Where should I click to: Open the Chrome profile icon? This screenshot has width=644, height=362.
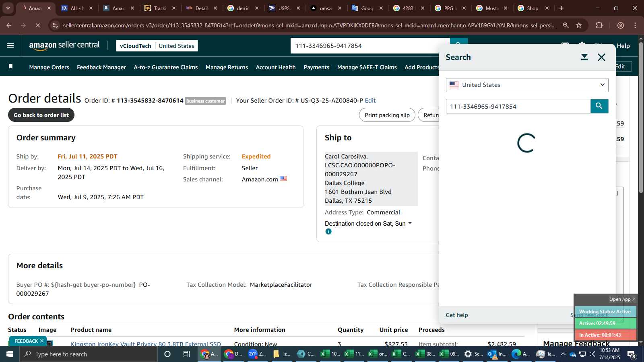click(620, 25)
